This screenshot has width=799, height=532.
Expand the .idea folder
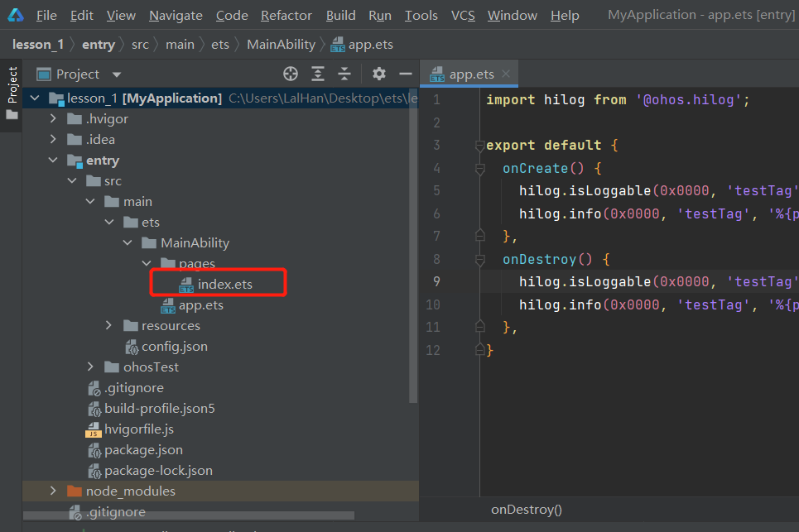tap(53, 139)
